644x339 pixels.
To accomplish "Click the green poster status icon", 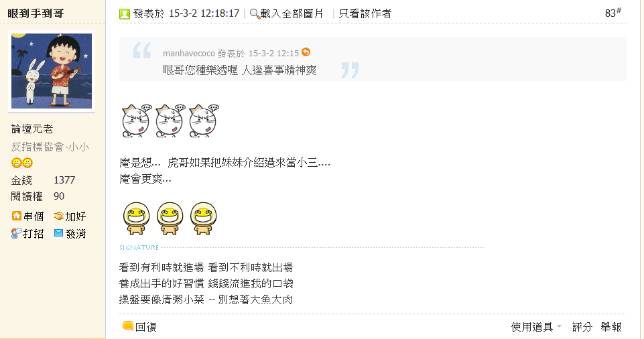I will click(x=125, y=14).
